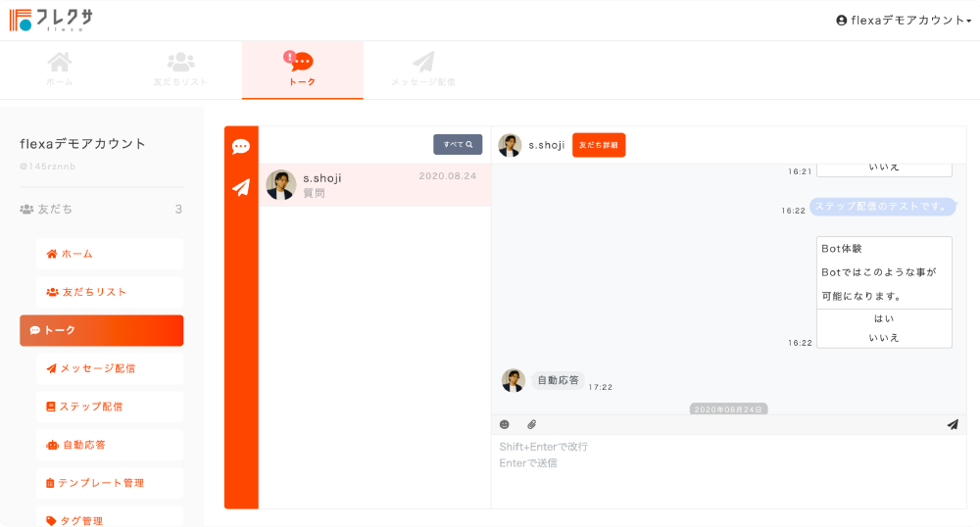Click the flexa logo
Viewport: 980px width, 527px height.
(47, 20)
